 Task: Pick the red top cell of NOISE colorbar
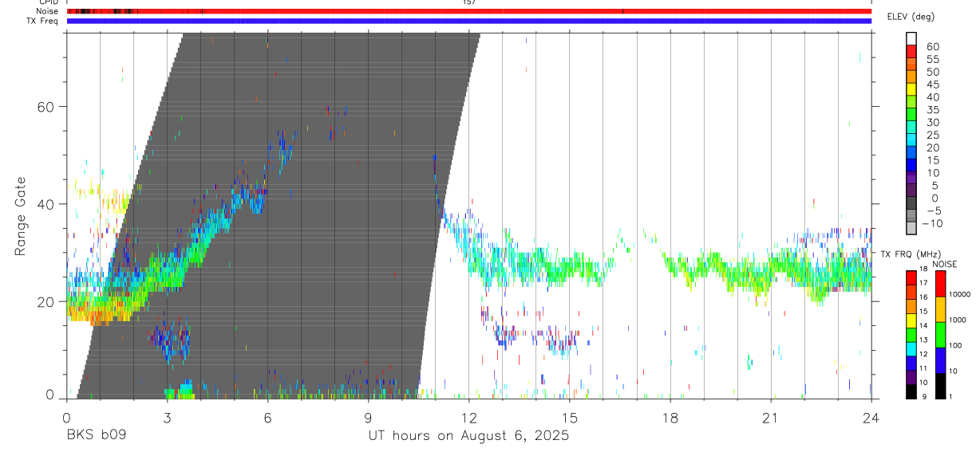point(942,284)
